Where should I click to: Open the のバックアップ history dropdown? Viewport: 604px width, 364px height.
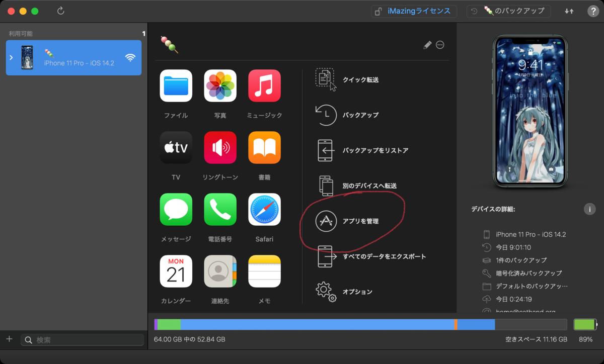coord(508,11)
